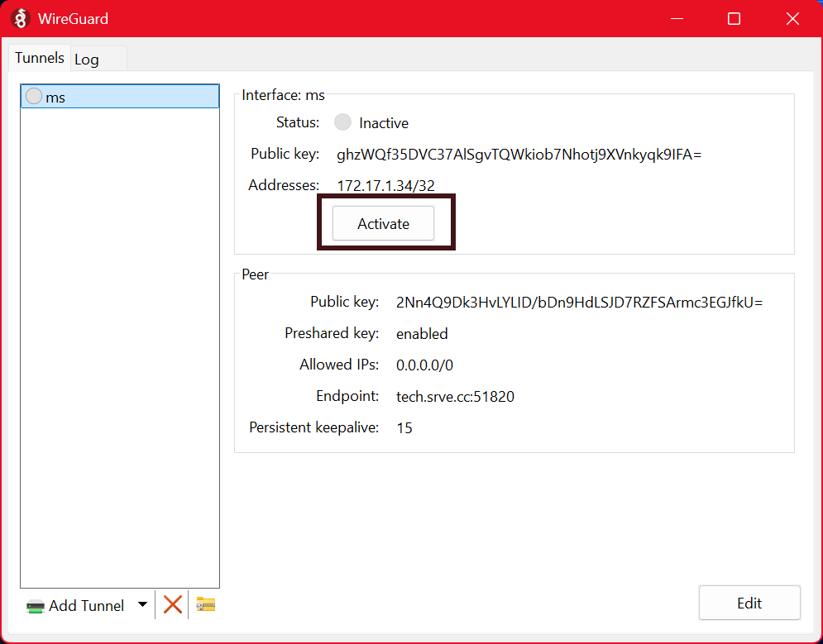Open the Edit tunnel dialog
The height and width of the screenshot is (644, 823).
(749, 603)
